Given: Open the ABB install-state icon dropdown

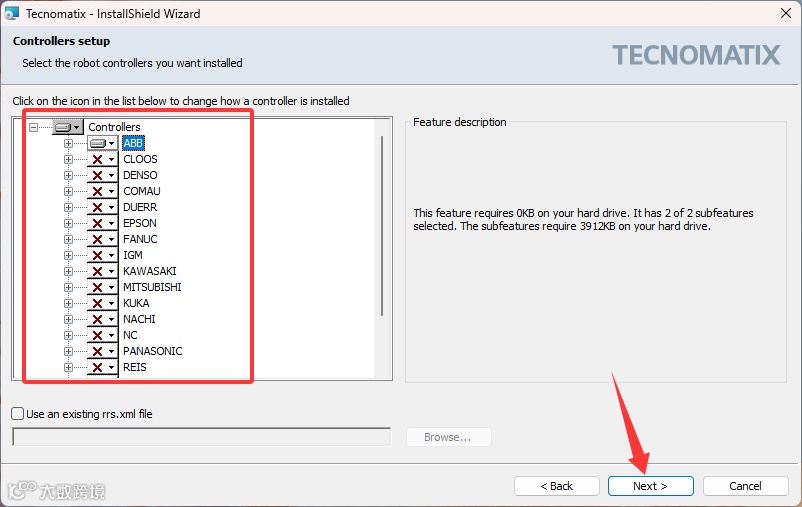Looking at the screenshot, I should [x=102, y=143].
